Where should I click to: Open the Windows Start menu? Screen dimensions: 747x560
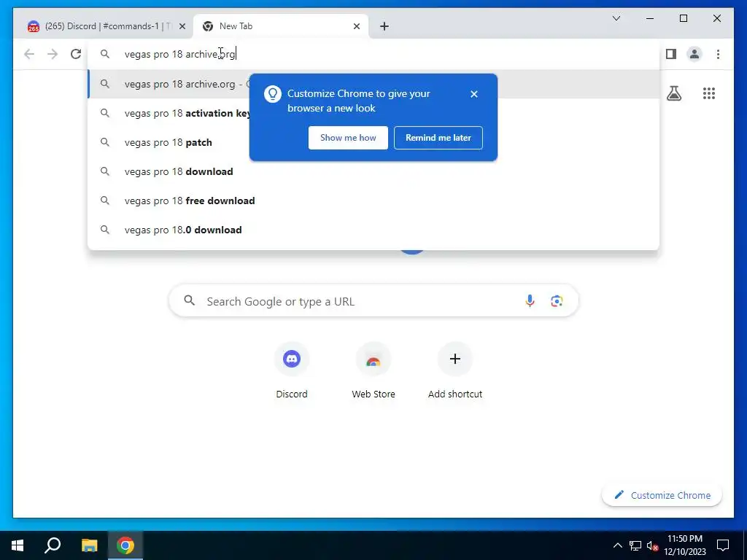[18, 545]
